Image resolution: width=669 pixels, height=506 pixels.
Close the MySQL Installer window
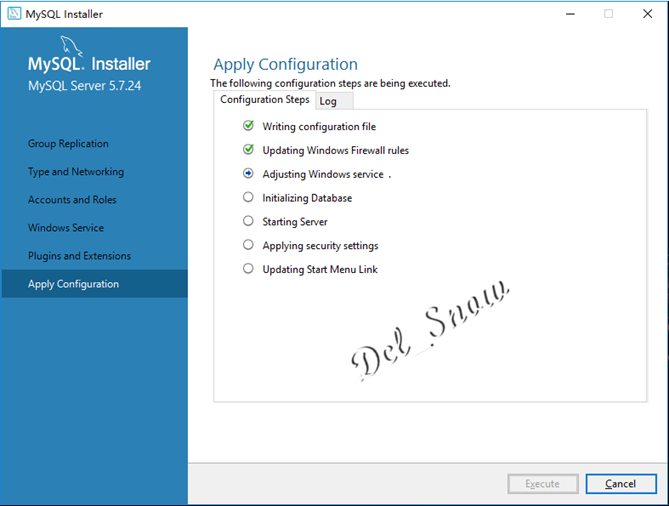[647, 14]
